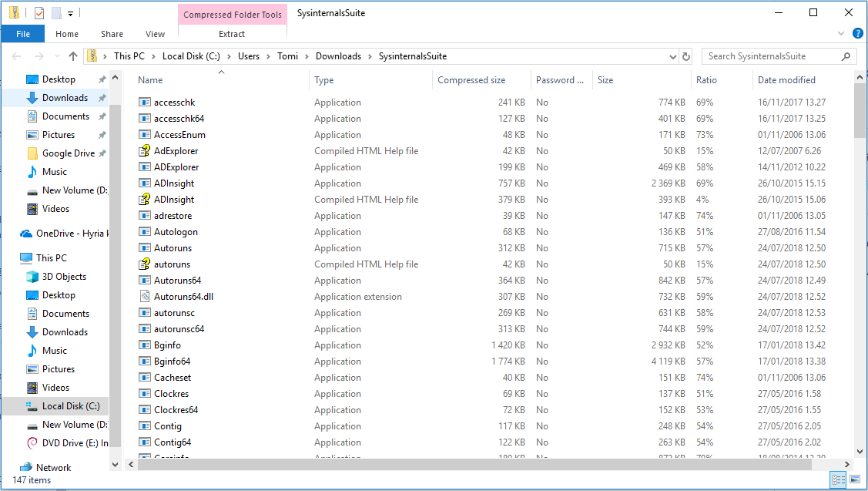This screenshot has width=868, height=491.
Task: Sort by Compressed size column header
Action: tap(481, 80)
